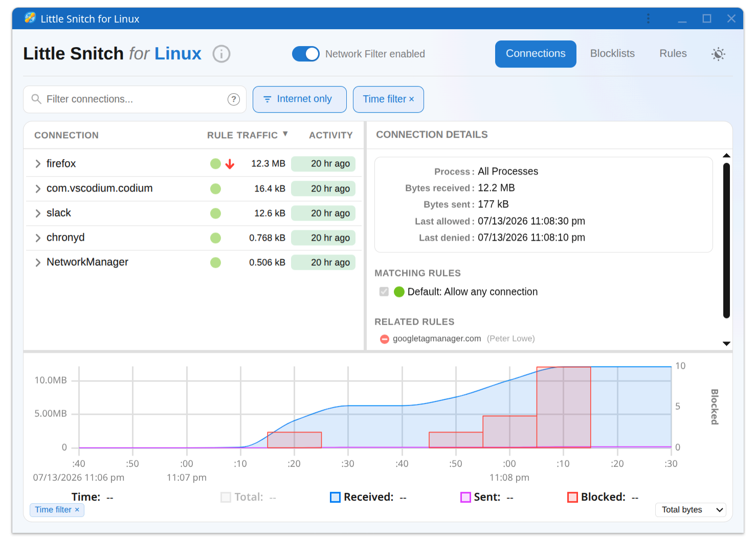This screenshot has height=557, width=756.
Task: Switch theme with the sun icon
Action: pos(718,54)
